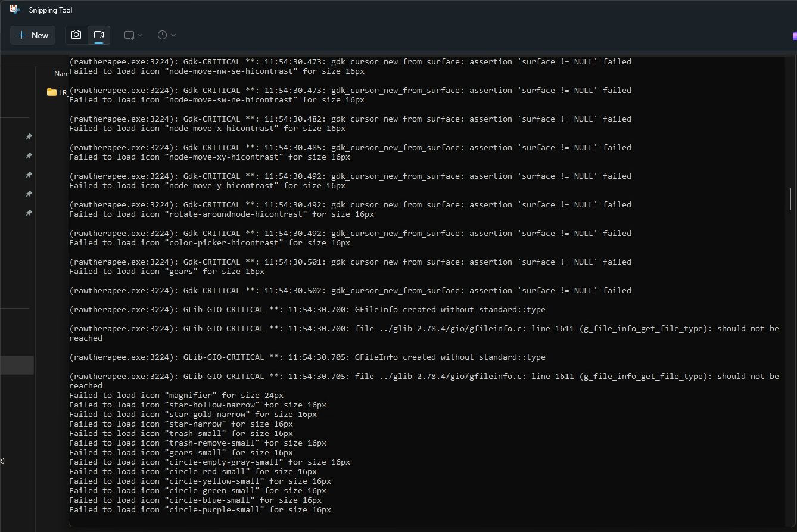Click the topmost pin icon in the left sidebar
The width and height of the screenshot is (797, 532).
[x=28, y=136]
